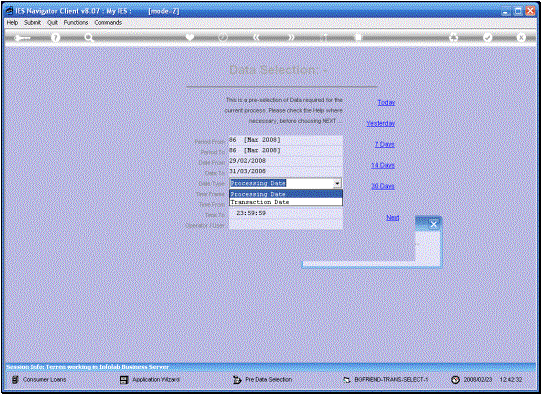Click the 7 Days link
Viewport: 541px width, 394px height.
[385, 144]
